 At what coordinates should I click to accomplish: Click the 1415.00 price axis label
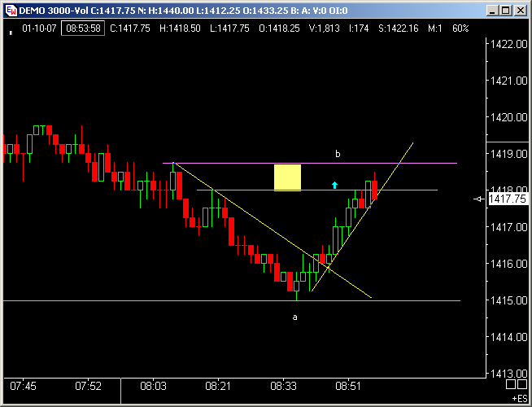point(509,300)
